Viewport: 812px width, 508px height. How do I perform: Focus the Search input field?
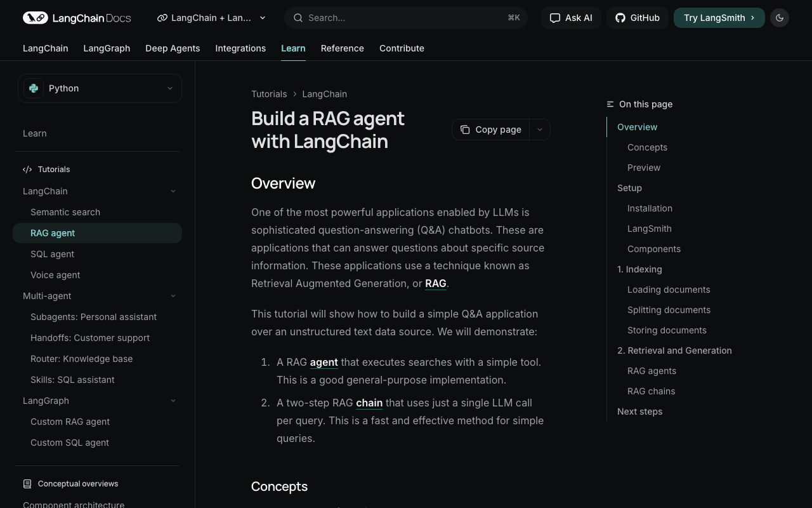pos(406,18)
